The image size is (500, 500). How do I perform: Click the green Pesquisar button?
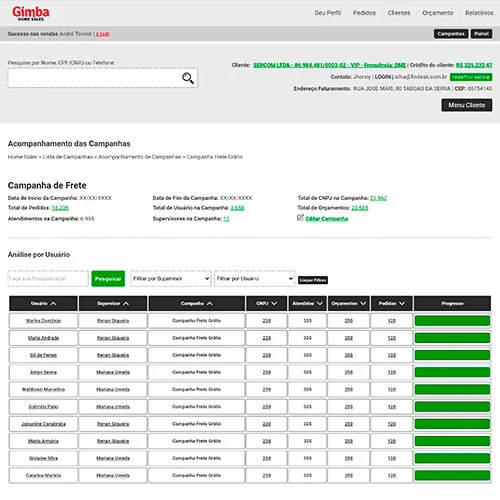click(108, 278)
